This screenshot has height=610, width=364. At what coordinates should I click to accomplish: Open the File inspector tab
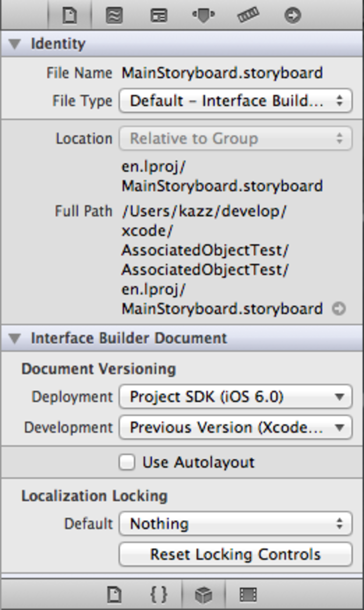tap(69, 15)
